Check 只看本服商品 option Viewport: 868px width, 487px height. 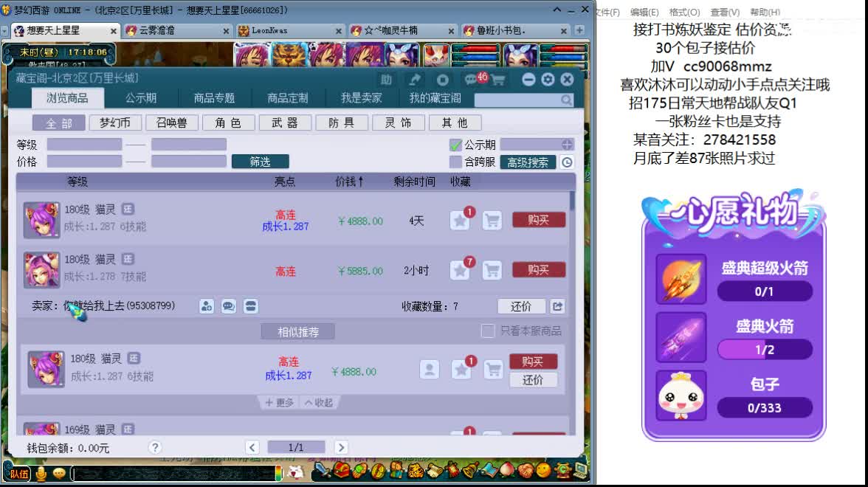(489, 331)
